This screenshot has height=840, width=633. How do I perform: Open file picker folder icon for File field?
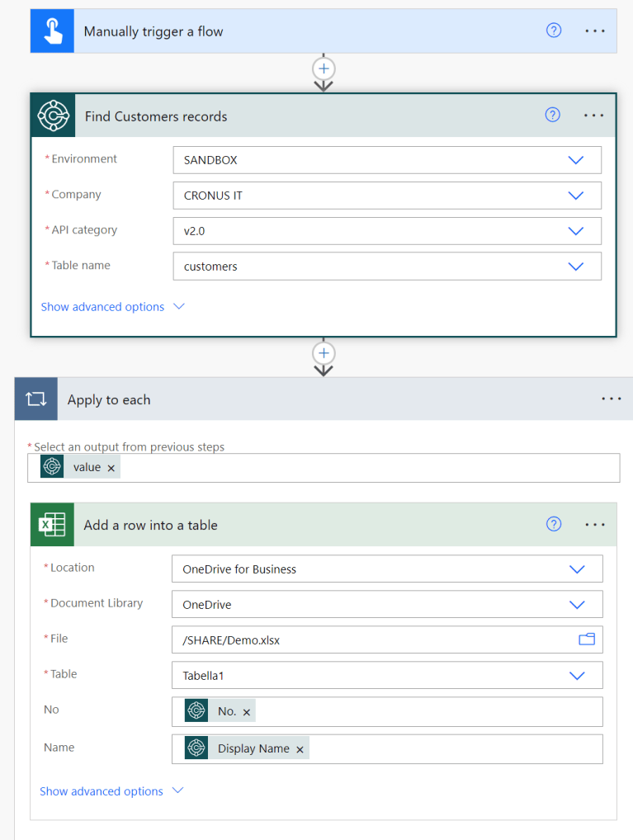(587, 639)
